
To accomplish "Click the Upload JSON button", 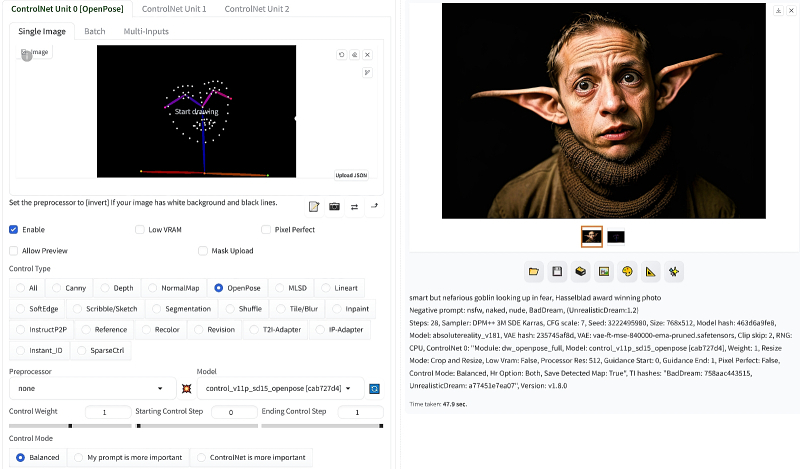I will click(350, 174).
